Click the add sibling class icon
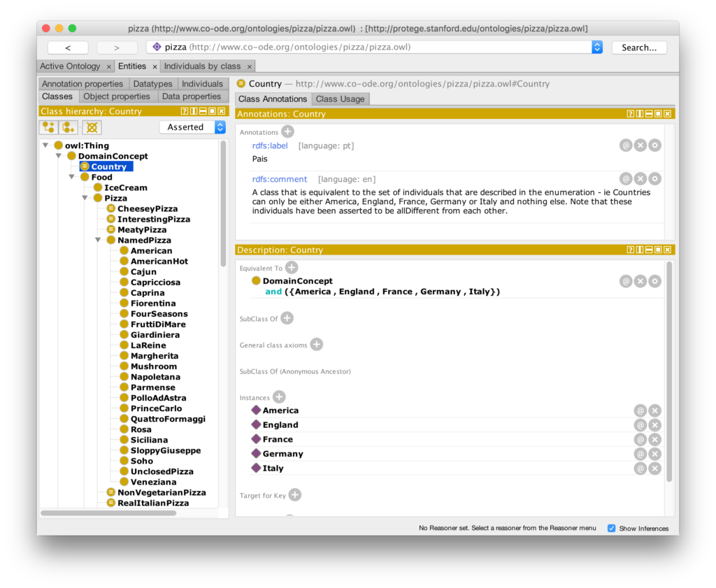716x588 pixels. coord(69,127)
